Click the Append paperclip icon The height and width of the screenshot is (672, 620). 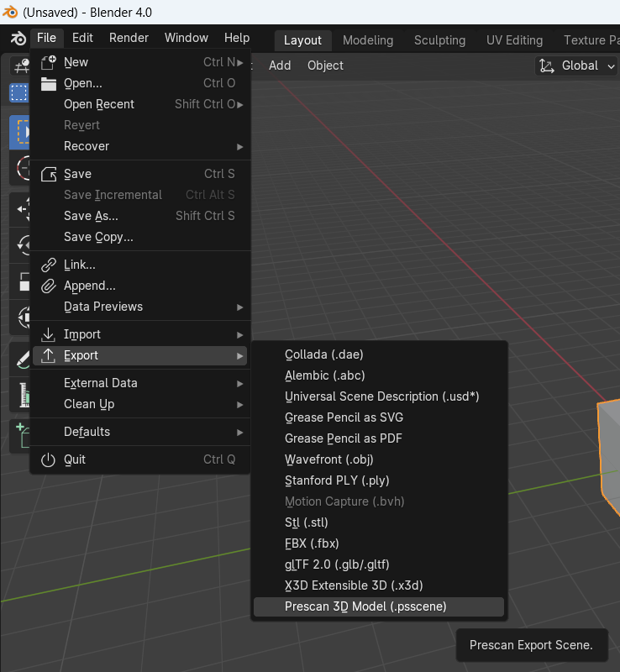coord(49,286)
